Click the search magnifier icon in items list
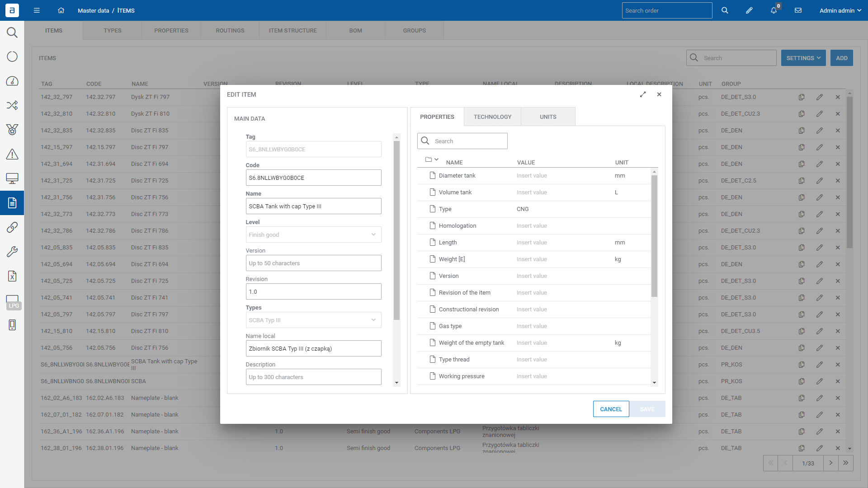 (x=694, y=58)
